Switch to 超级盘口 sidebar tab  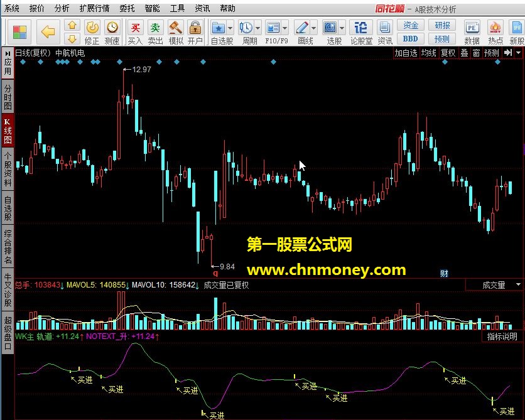point(8,333)
